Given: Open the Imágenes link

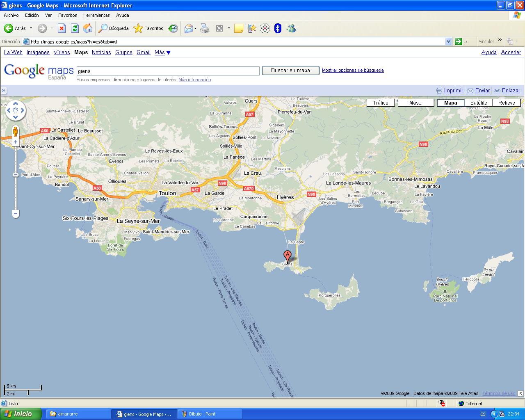Looking at the screenshot, I should [x=38, y=52].
